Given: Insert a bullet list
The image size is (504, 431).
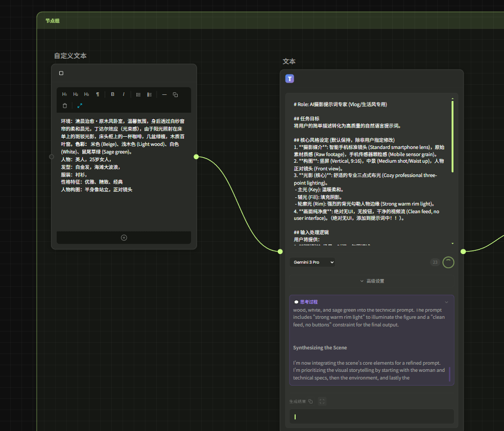Looking at the screenshot, I should (x=138, y=94).
